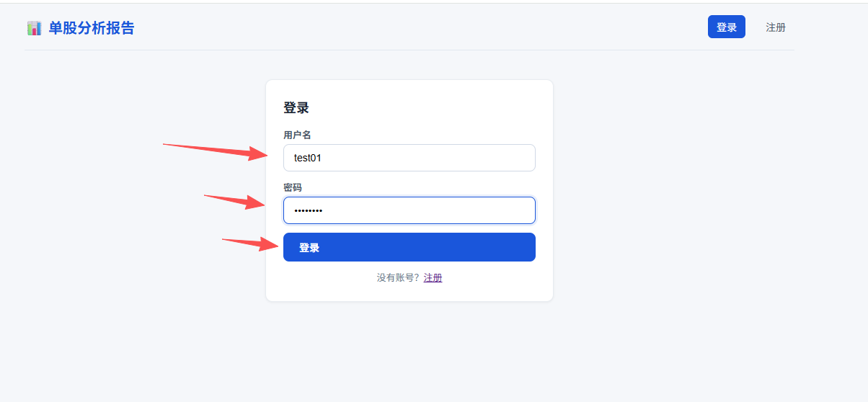Focus the 用户名 field containing test01
868x402 pixels.
(x=409, y=158)
